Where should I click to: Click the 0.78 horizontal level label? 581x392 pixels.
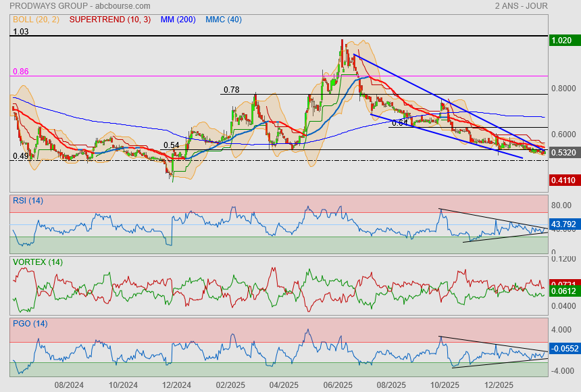(x=231, y=89)
